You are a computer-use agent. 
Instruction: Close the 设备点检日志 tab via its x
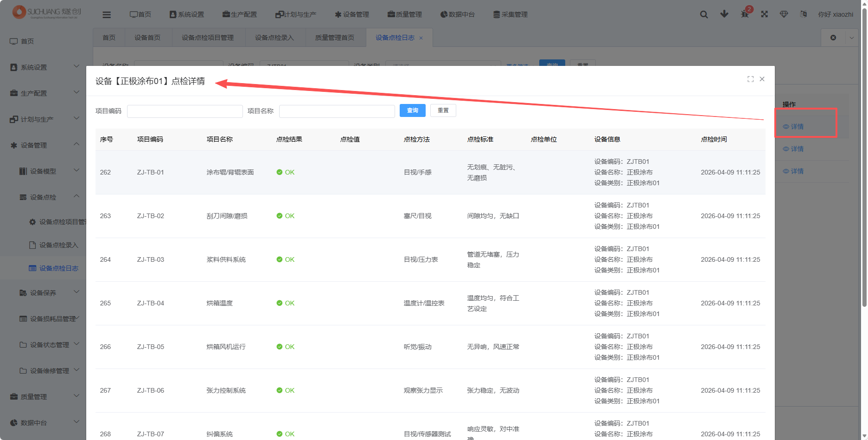pos(421,38)
